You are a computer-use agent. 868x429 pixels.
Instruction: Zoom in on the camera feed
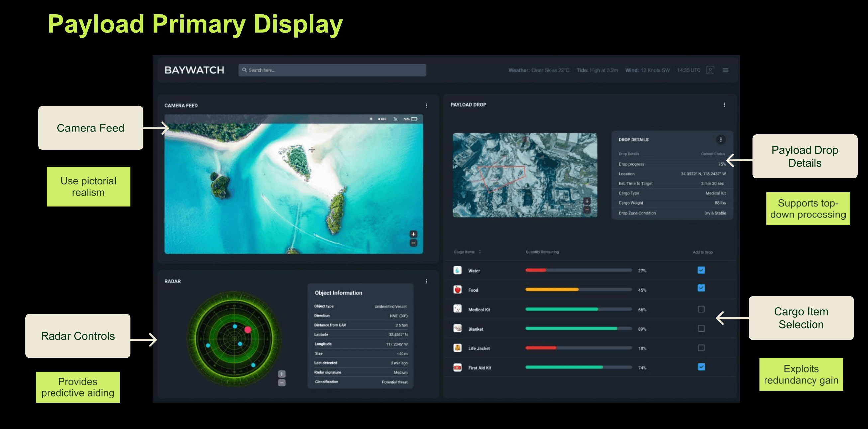[413, 234]
